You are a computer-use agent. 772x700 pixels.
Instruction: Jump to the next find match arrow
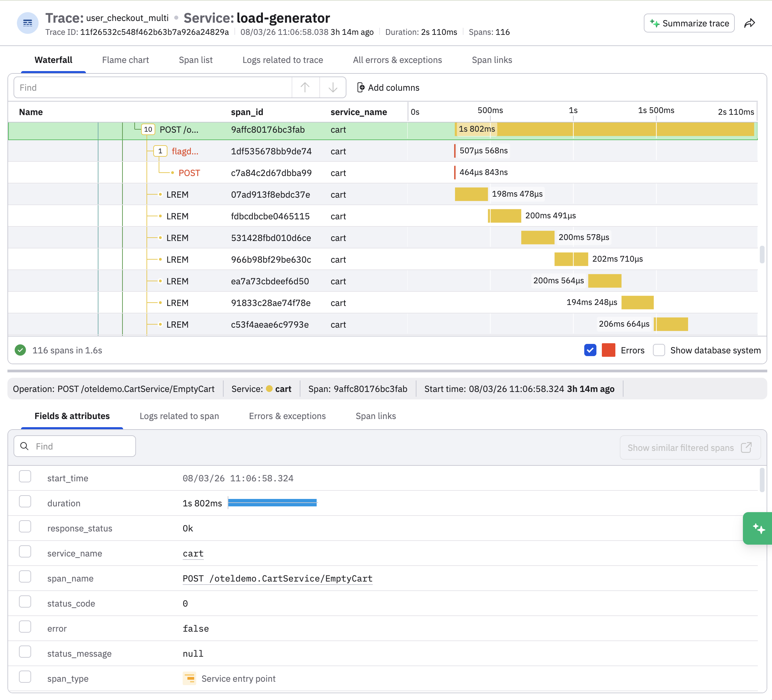pyautogui.click(x=333, y=87)
